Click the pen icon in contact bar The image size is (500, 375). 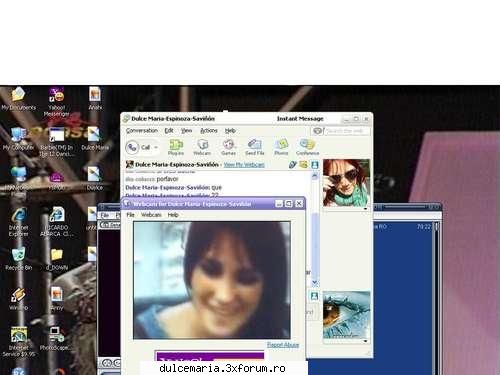292,164
